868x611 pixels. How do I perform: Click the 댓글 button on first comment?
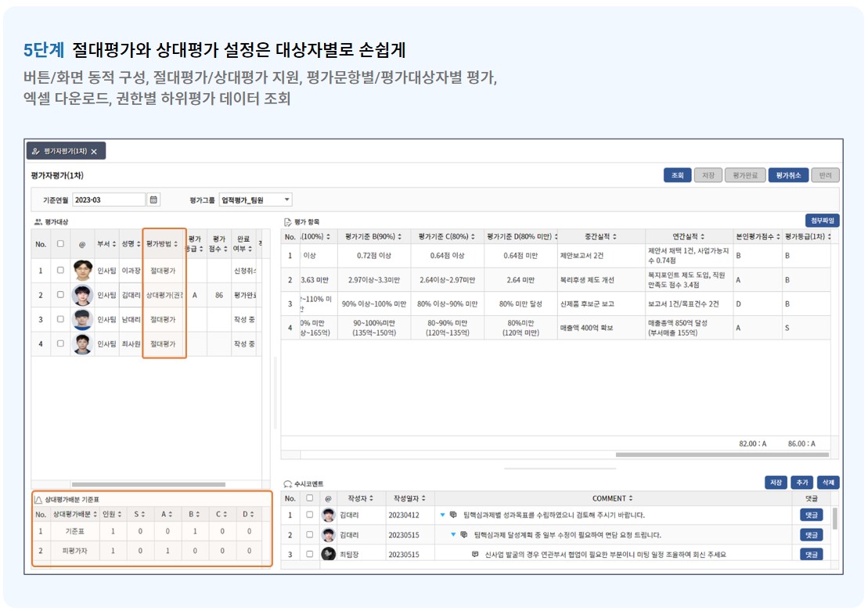811,516
